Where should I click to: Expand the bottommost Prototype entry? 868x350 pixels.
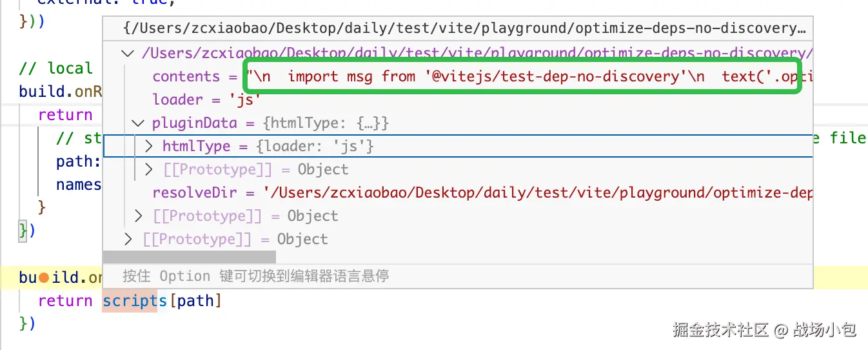pyautogui.click(x=129, y=240)
